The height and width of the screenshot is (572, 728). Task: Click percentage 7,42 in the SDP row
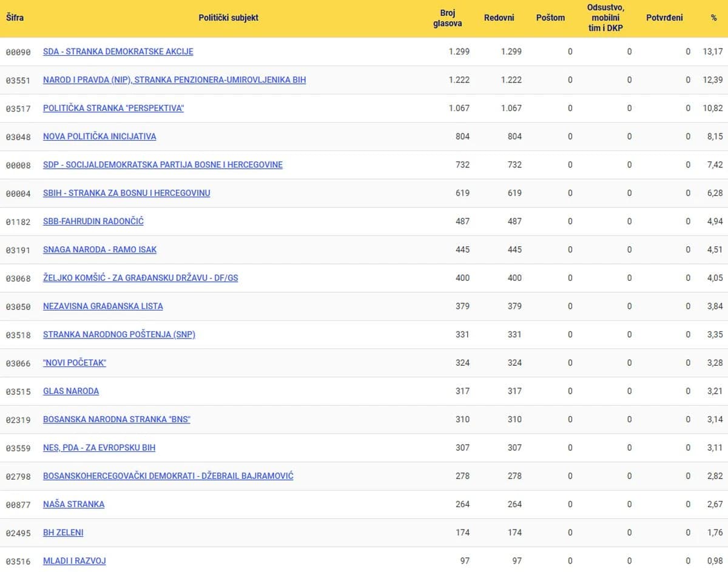click(715, 164)
